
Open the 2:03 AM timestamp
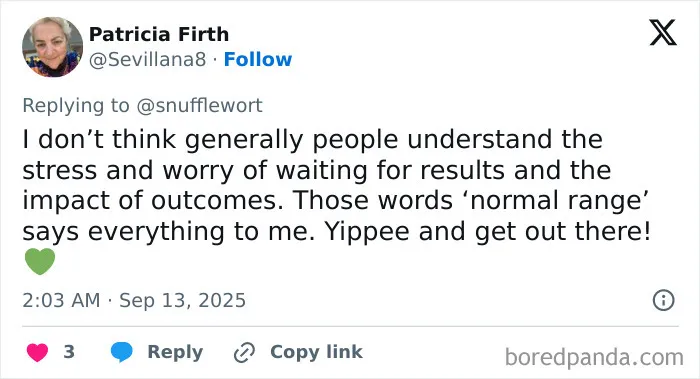(61, 300)
